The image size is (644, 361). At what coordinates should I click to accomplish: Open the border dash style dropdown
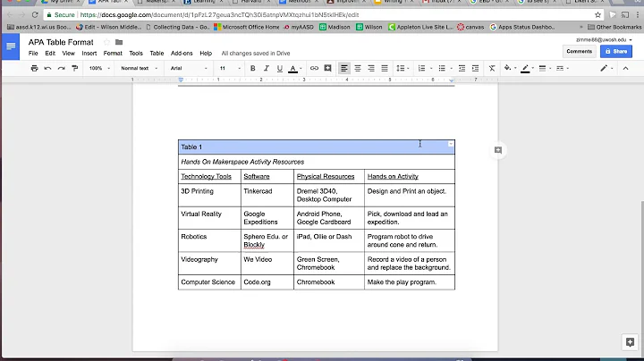coord(562,68)
